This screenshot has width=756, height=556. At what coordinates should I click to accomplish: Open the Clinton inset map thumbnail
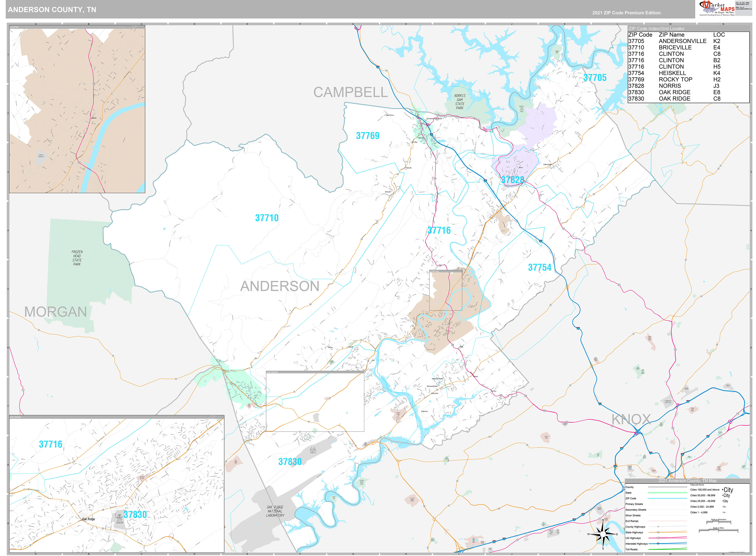(x=77, y=109)
